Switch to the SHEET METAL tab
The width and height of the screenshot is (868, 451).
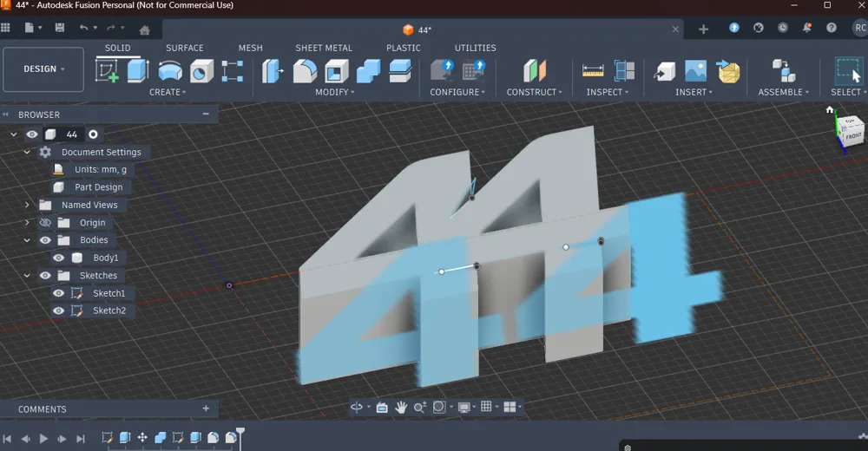pyautogui.click(x=324, y=48)
